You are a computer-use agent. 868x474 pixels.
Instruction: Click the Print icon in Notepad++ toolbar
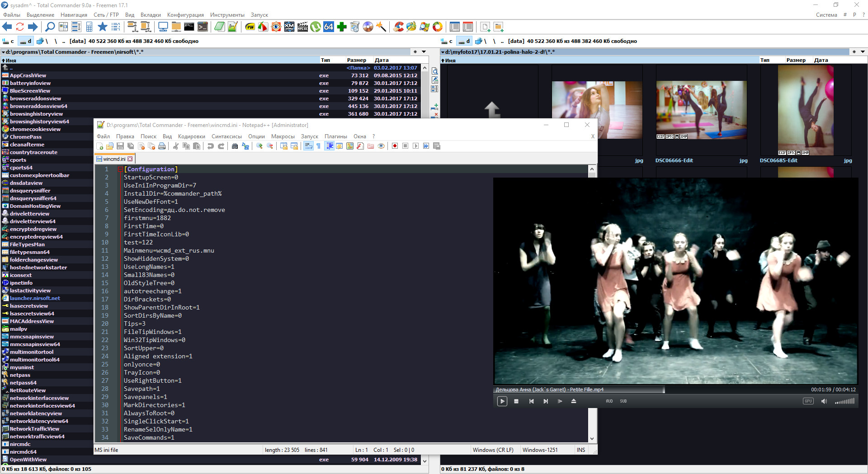162,146
